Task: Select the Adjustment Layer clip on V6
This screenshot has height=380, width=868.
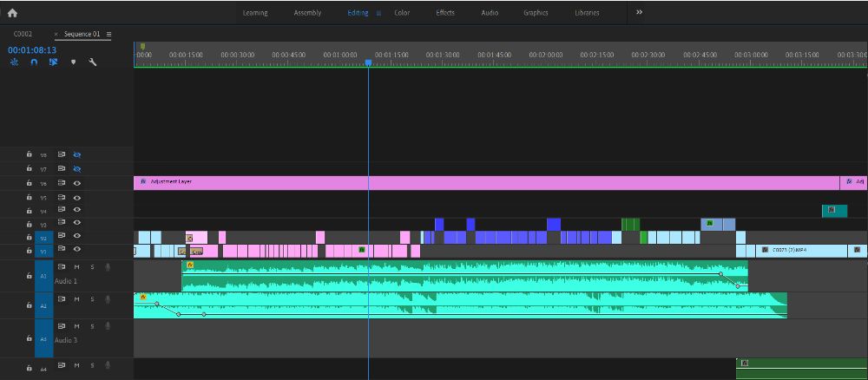Action: [487, 182]
